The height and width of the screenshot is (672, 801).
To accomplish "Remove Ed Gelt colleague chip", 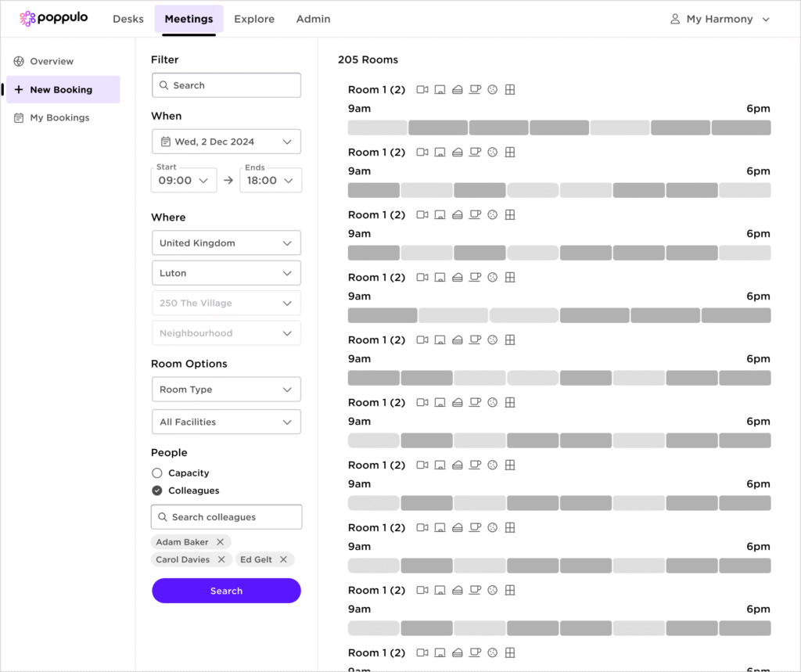I will 283,559.
